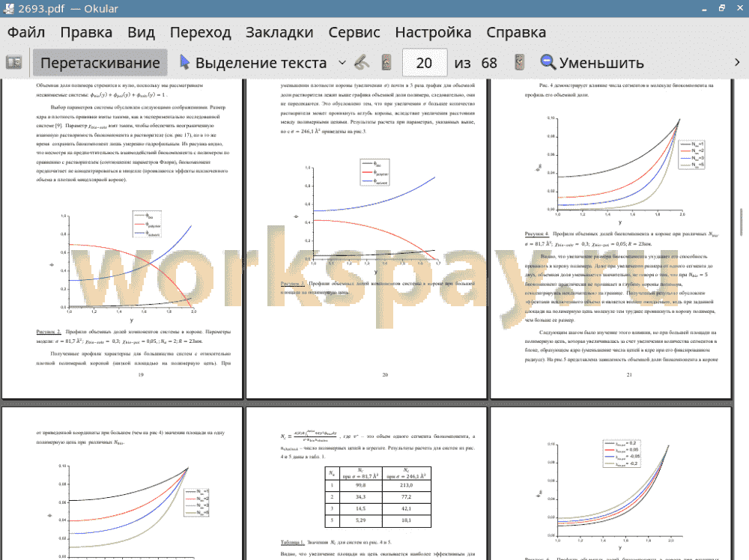Click the total page count 68

[489, 63]
